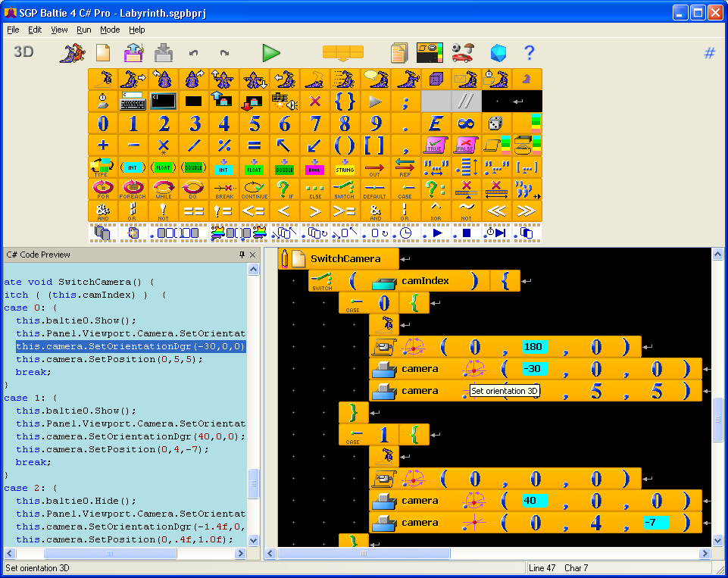Expand the yellow drop-down panel button
Screen dimensions: 728x578
click(x=343, y=53)
